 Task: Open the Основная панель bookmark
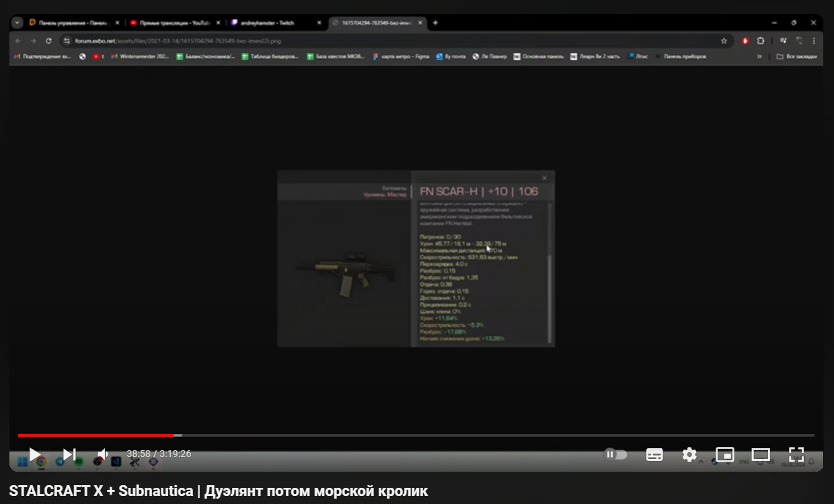[x=538, y=56]
